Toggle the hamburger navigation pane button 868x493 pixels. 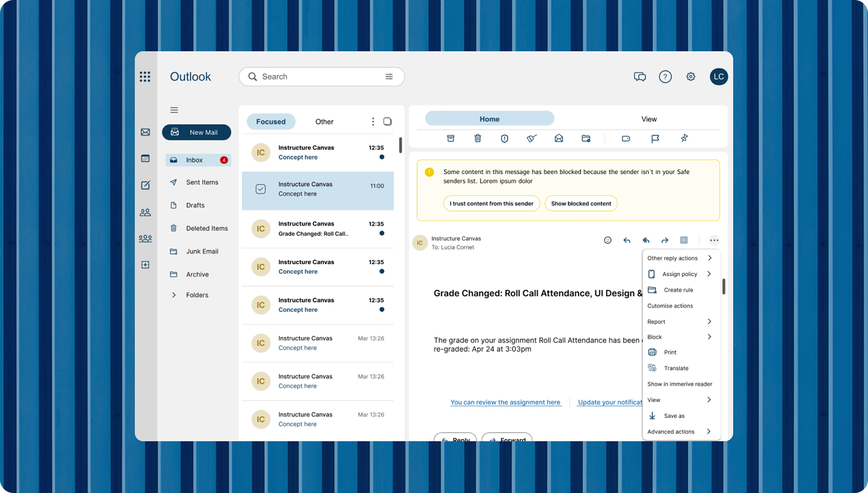point(174,110)
